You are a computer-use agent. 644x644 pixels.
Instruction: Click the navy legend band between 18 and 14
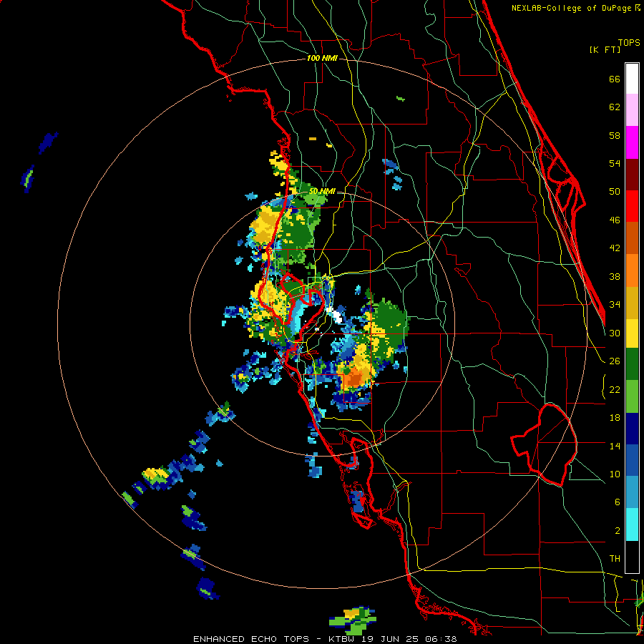632,429
